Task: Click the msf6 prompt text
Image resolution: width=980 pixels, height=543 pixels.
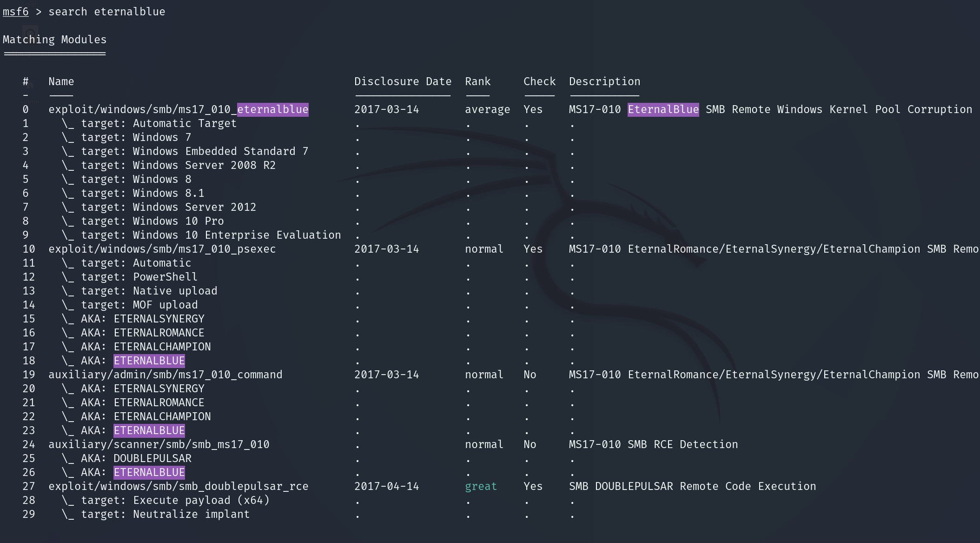Action: tap(15, 12)
